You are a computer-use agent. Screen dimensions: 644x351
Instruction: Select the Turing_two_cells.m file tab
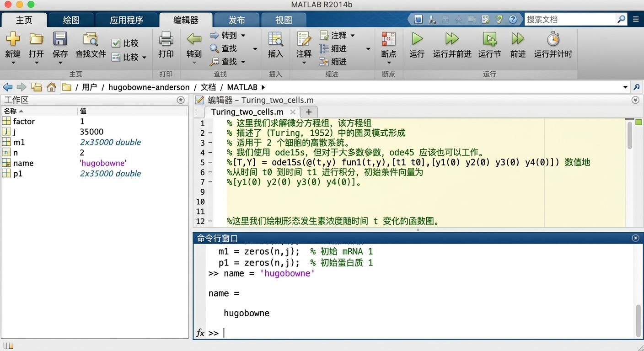click(x=247, y=112)
